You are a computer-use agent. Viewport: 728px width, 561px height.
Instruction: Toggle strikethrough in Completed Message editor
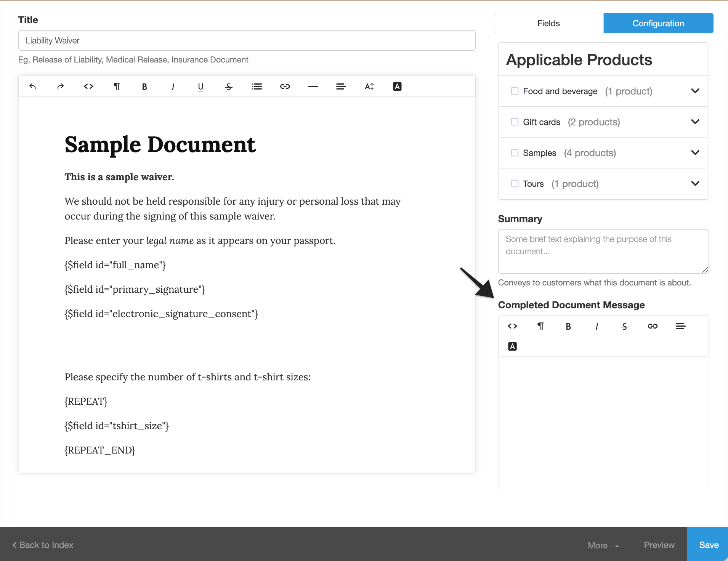click(x=624, y=326)
